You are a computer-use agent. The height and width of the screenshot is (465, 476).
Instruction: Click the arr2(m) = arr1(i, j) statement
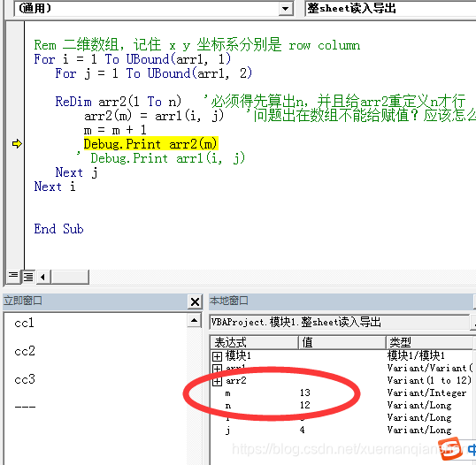pos(154,116)
